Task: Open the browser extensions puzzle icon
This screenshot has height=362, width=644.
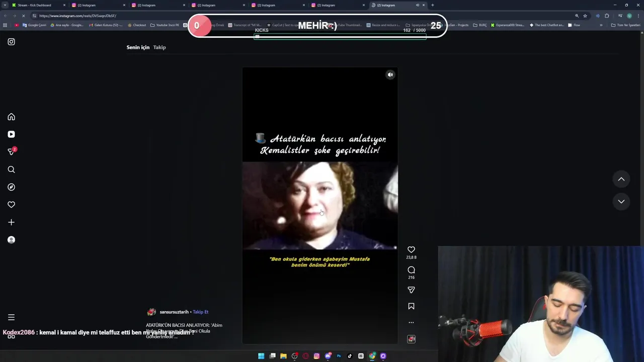Action: tap(607, 16)
